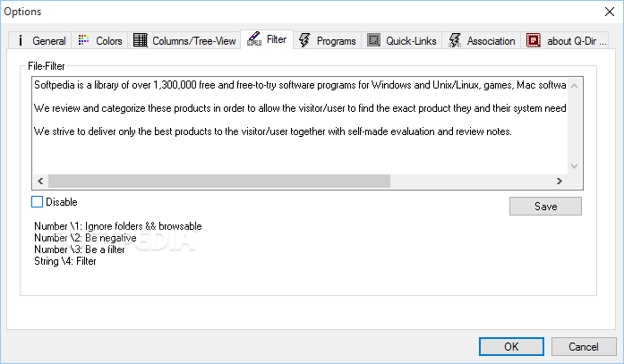Screen dimensions: 624x364
Task: Go to the Quick-Links tab
Action: 402,40
